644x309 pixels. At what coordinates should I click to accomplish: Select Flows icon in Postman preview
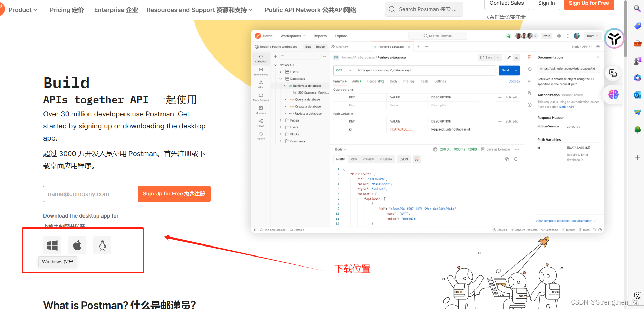261,123
